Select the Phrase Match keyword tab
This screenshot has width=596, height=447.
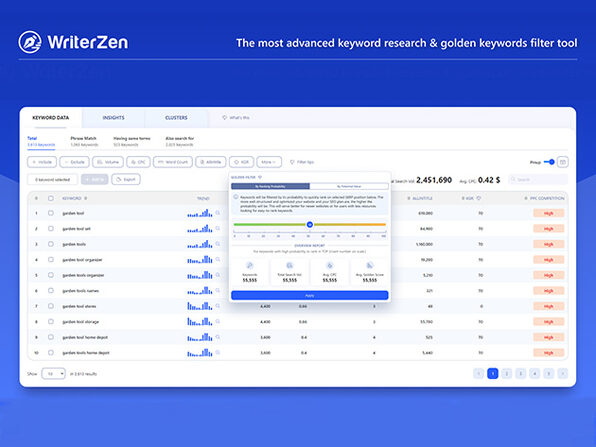click(x=84, y=141)
